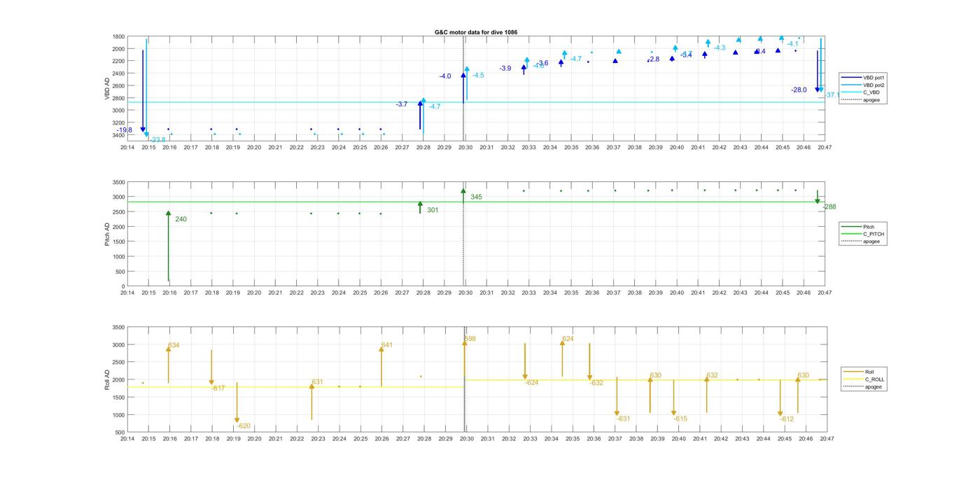This screenshot has width=980, height=485.
Task: Click the -624 roll data label
Action: (x=532, y=383)
